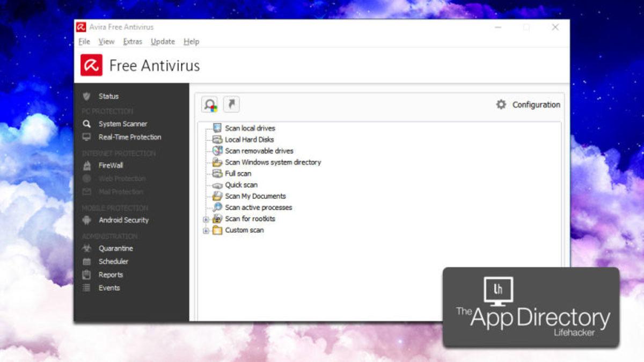Click the start scan toolbar icon

[x=210, y=105]
